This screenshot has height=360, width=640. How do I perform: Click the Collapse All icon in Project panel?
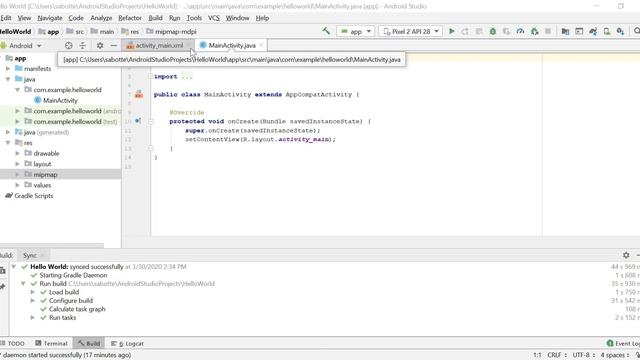[x=82, y=46]
